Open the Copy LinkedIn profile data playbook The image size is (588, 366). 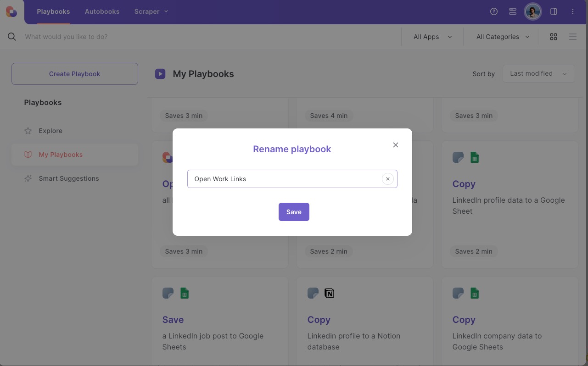(510, 205)
